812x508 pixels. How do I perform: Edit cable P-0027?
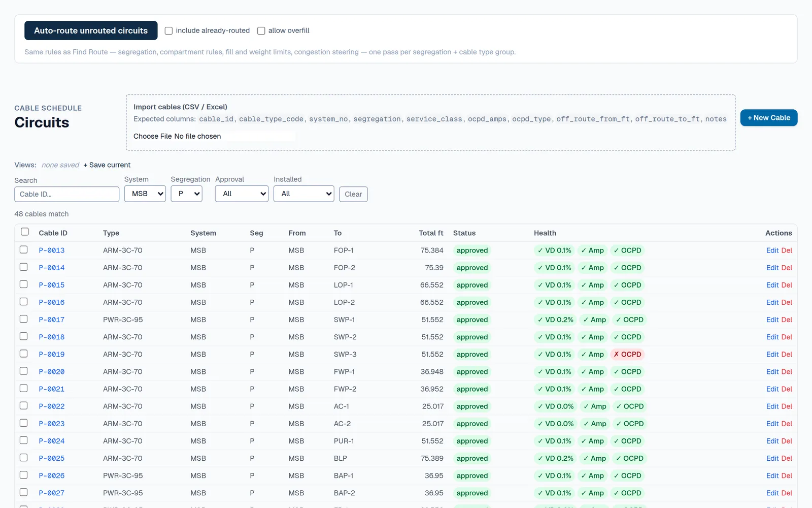[772, 493]
